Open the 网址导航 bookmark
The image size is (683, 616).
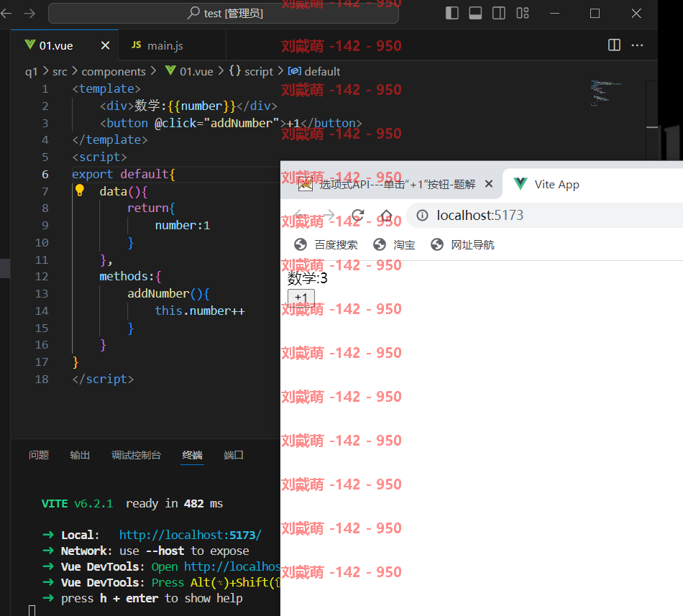[x=462, y=244]
